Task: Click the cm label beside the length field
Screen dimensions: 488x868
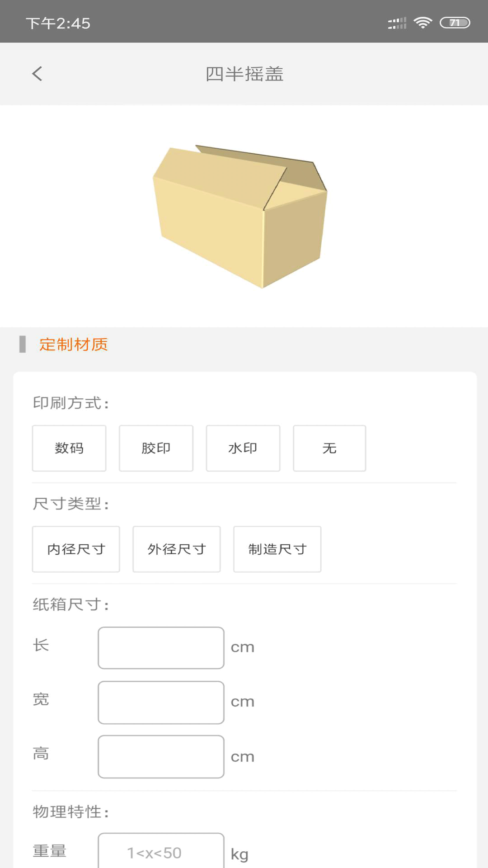Action: 243,647
